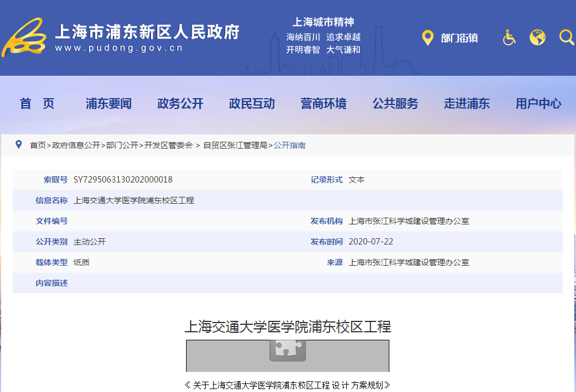
Task: Open the 营商环境 menu
Action: 324,103
